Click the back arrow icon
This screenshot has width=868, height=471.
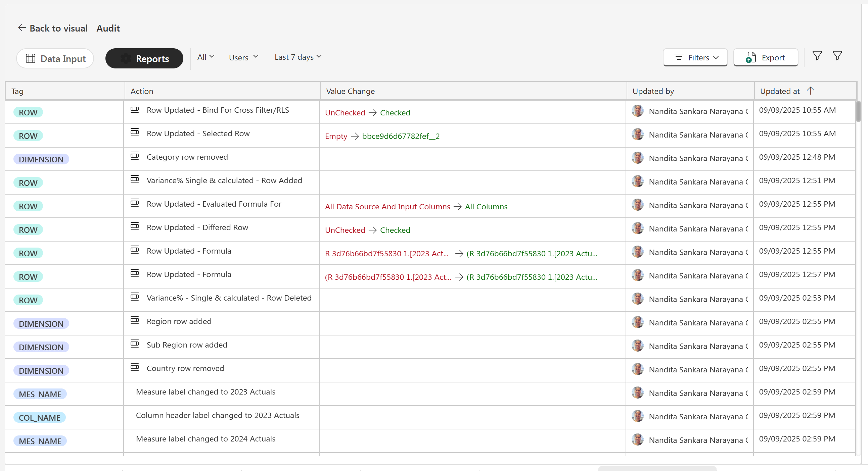22,28
